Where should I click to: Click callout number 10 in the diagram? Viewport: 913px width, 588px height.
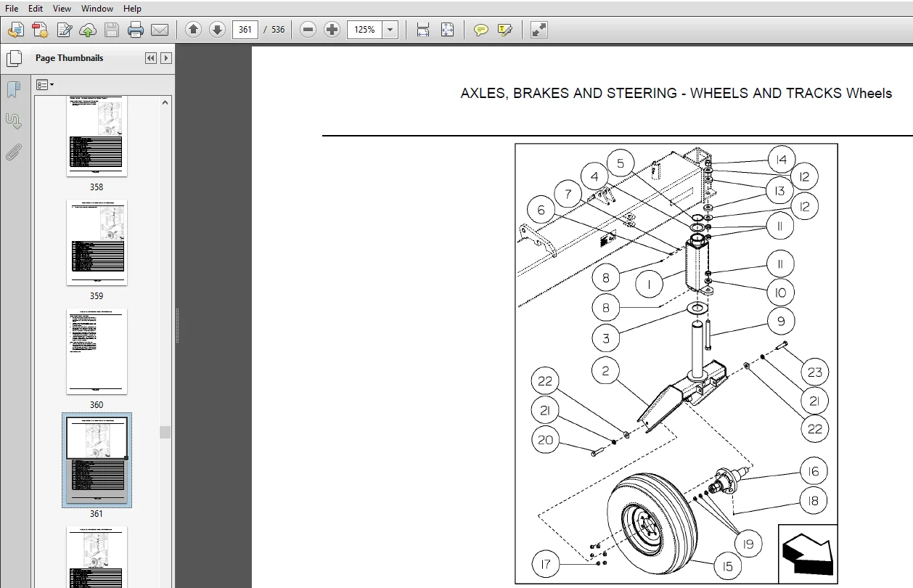click(781, 293)
